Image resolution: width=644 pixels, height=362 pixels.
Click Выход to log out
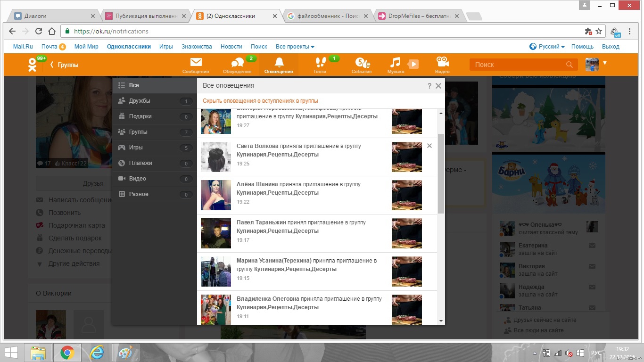point(611,47)
